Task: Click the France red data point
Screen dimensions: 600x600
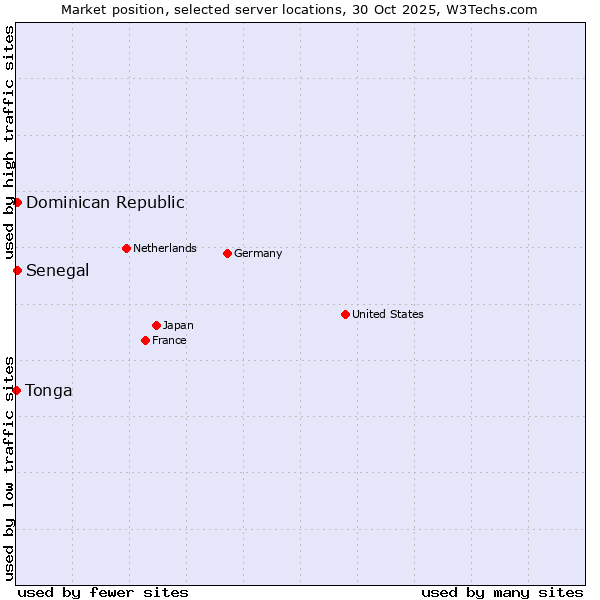Action: point(145,340)
